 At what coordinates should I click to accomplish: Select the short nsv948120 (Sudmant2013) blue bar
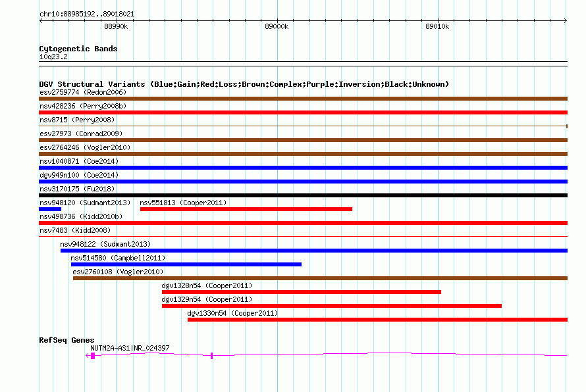[50, 209]
